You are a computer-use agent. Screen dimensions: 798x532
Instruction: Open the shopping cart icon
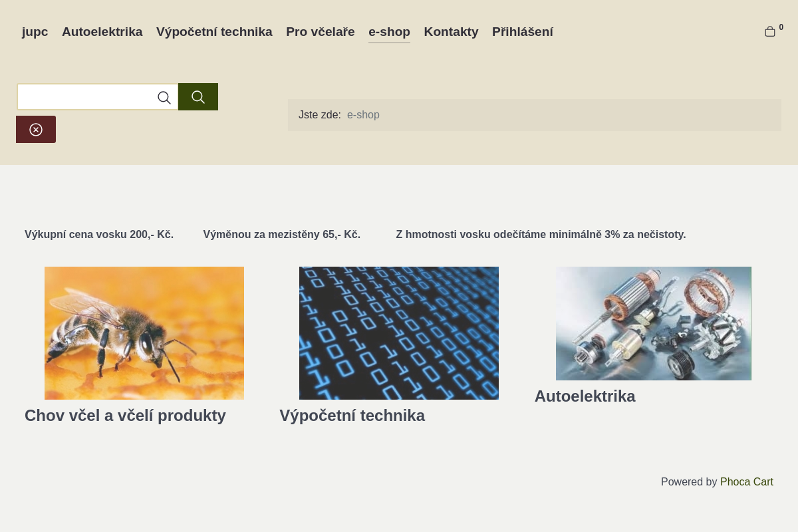pos(770,31)
